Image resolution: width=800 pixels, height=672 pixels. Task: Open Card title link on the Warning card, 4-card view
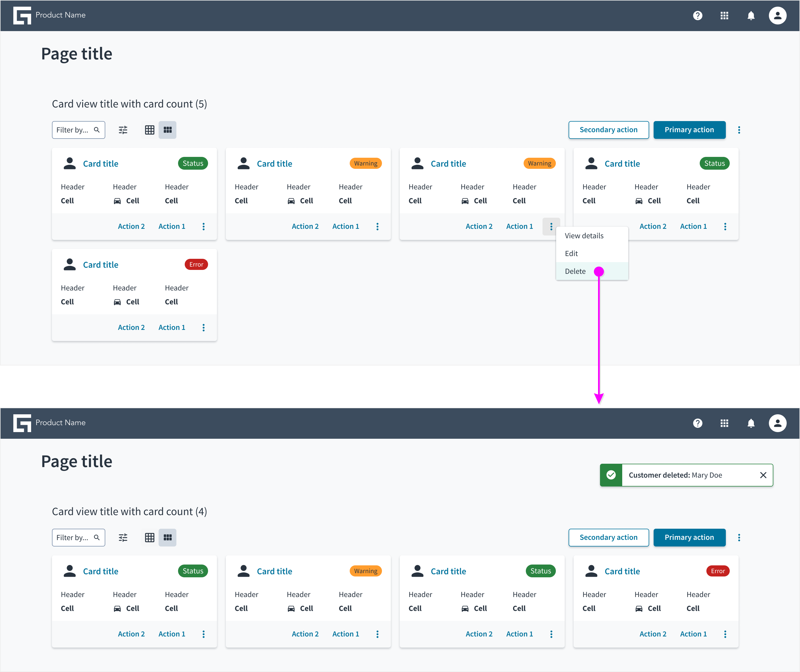pyautogui.click(x=274, y=571)
